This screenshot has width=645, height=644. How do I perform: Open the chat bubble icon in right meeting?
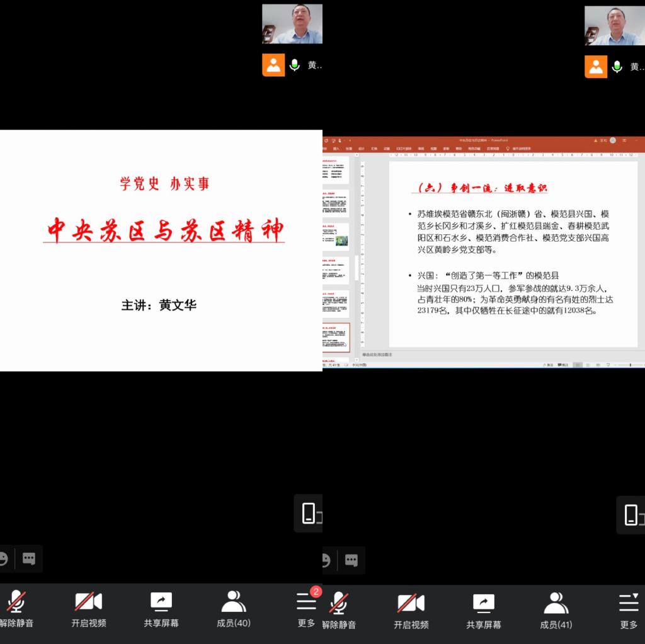coord(351,560)
